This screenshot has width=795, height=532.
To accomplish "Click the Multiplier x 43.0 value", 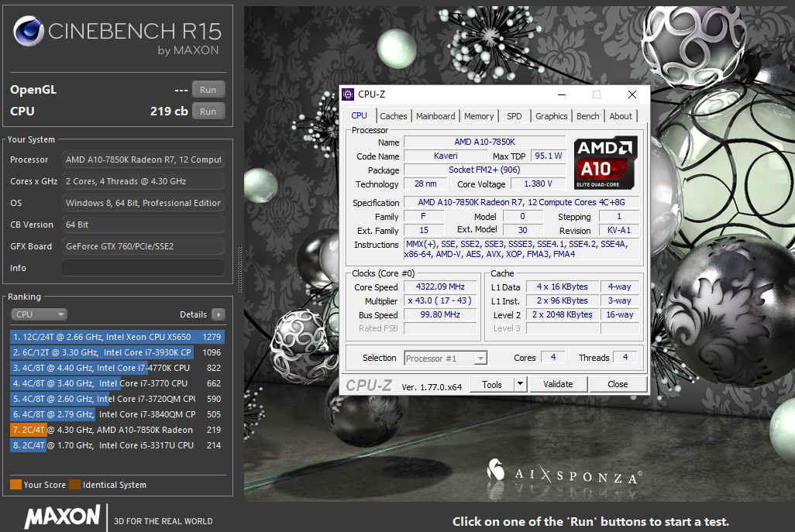I will coord(440,300).
